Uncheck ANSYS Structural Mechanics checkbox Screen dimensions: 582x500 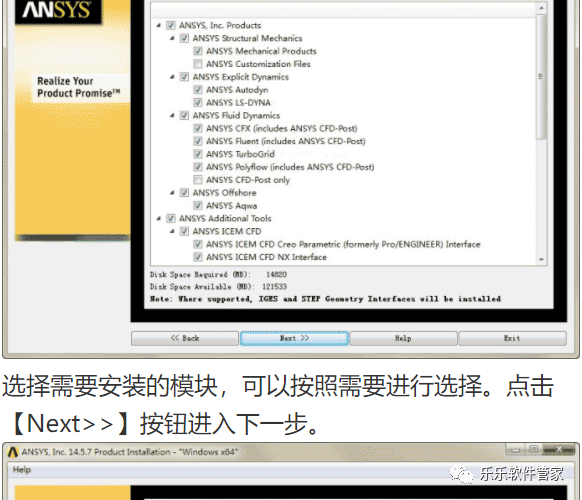(184, 38)
